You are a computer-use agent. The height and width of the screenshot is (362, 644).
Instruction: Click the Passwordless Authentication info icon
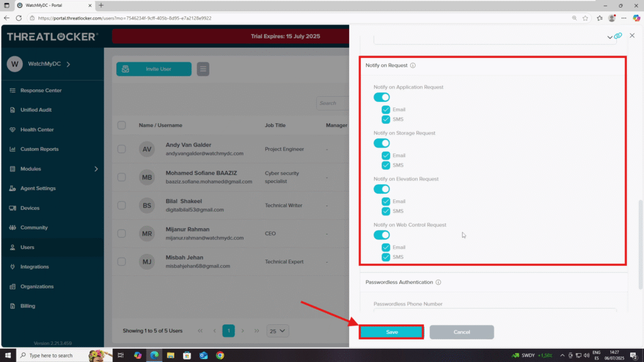438,282
